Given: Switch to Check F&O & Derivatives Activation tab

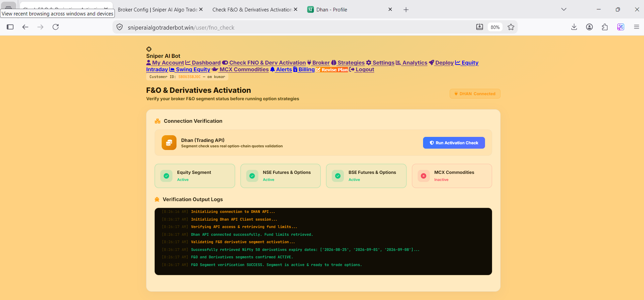Looking at the screenshot, I should click(x=252, y=9).
